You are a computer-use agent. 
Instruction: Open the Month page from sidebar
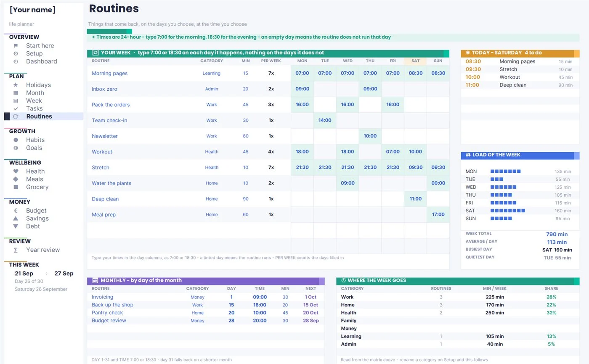coord(35,93)
